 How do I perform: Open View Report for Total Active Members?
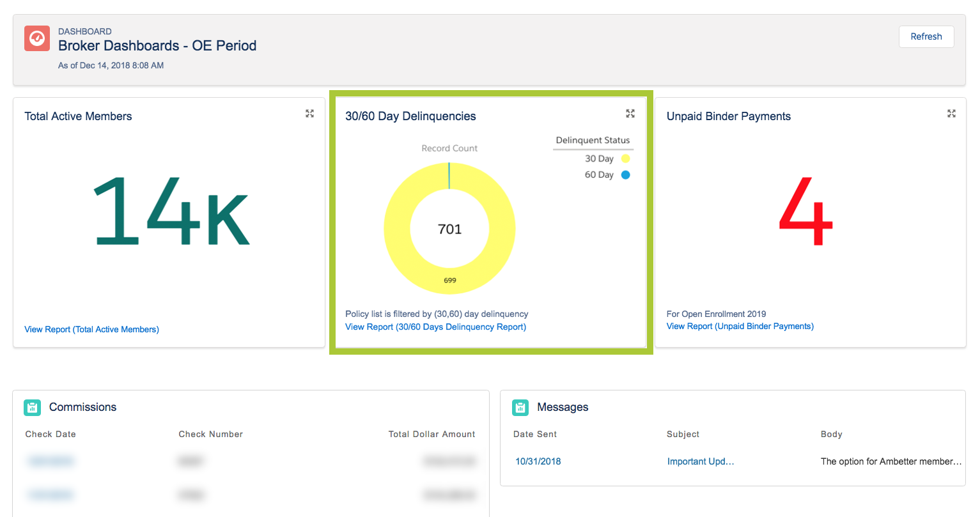coord(91,329)
